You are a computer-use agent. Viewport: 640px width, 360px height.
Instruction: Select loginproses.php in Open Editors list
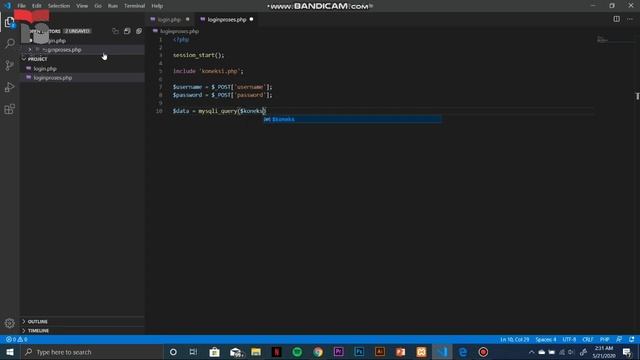82,50
